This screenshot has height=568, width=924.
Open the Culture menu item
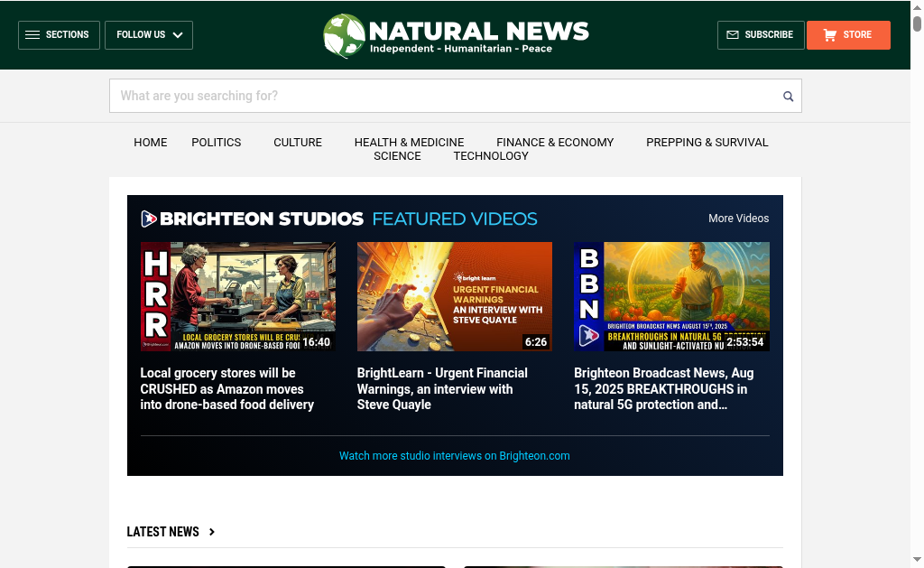(298, 142)
